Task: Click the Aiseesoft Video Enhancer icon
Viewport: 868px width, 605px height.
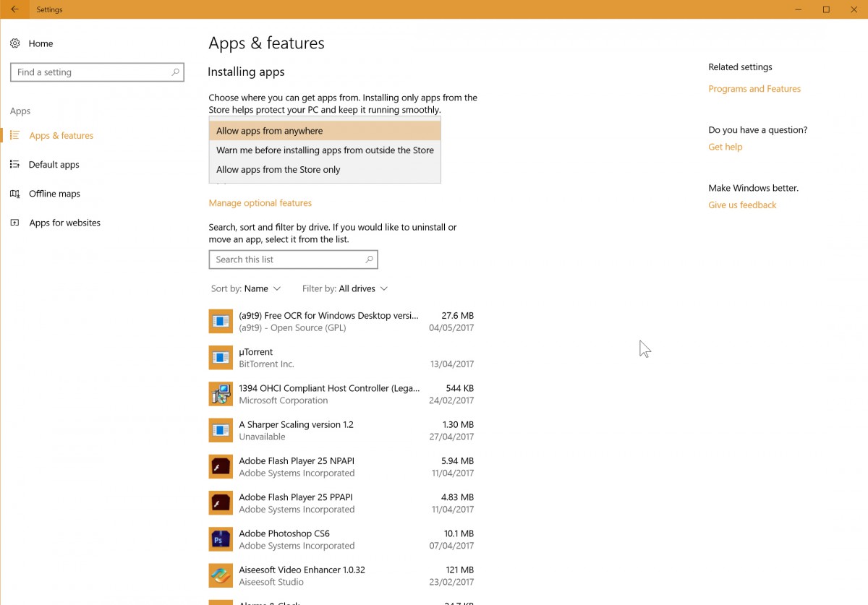Action: pyautogui.click(x=221, y=575)
